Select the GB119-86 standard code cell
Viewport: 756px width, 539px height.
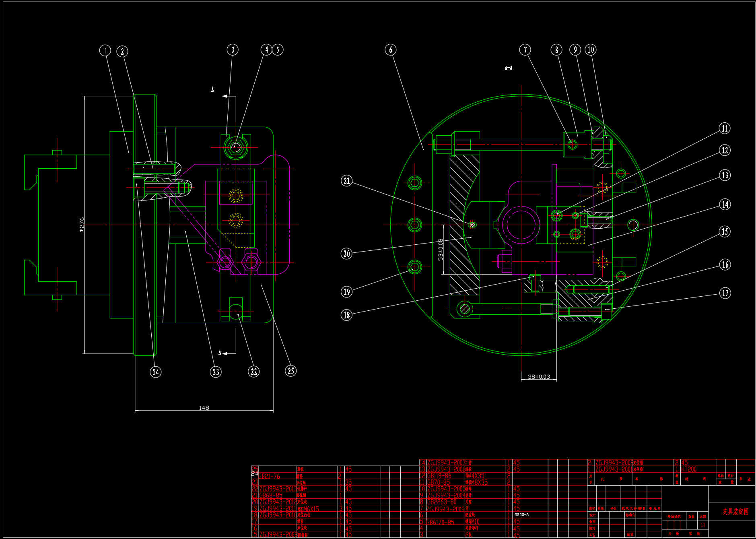click(x=439, y=476)
